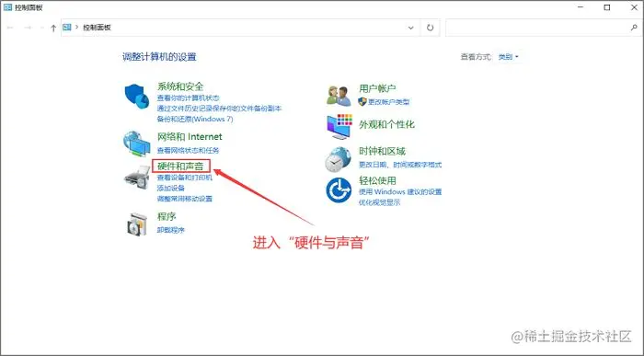The width and height of the screenshot is (644, 356).
Task: Open the Appearance and Personalization monitor icon
Action: 339,126
